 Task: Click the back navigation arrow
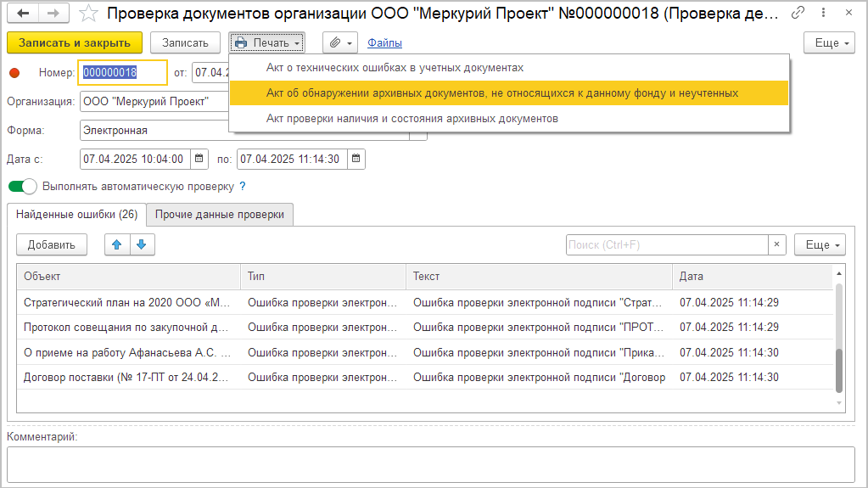pyautogui.click(x=23, y=14)
